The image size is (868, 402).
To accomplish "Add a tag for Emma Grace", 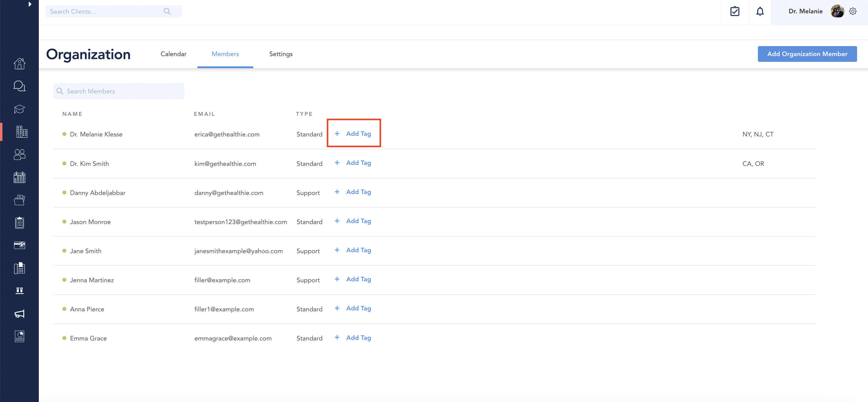I will click(x=353, y=338).
